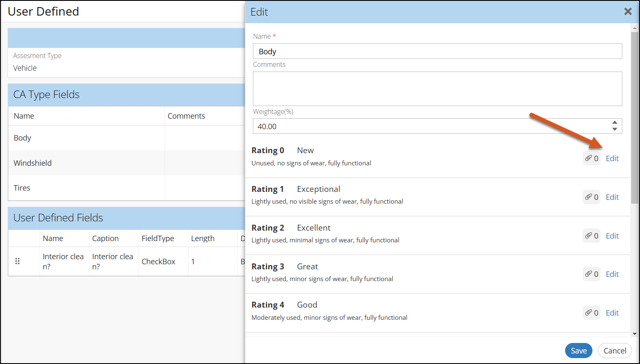This screenshot has width=640, height=364.
Task: Increase Weightage with the up arrow
Action: [x=615, y=123]
